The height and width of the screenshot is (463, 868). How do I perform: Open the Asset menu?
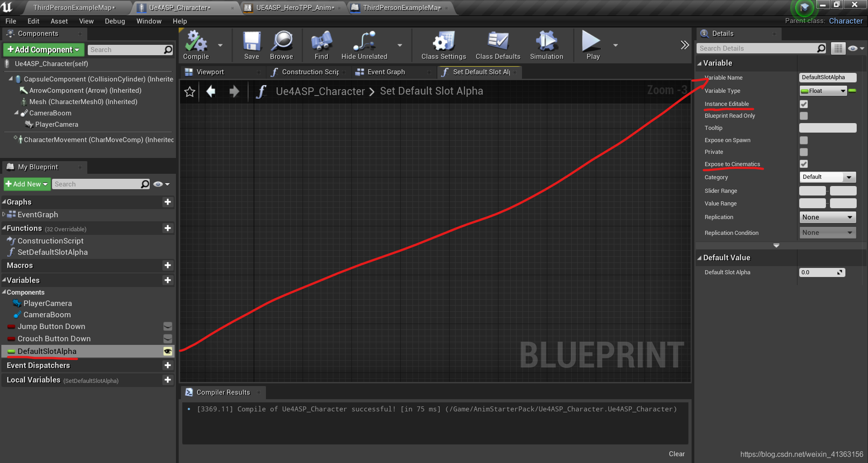click(x=59, y=21)
